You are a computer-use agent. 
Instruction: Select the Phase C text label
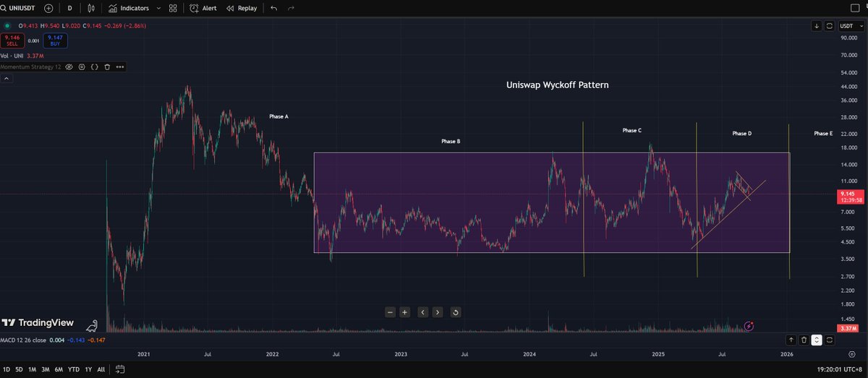tap(631, 131)
